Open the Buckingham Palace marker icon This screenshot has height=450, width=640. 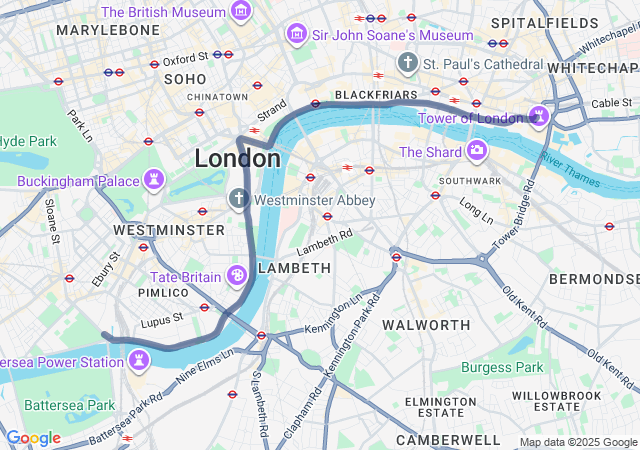click(x=154, y=180)
